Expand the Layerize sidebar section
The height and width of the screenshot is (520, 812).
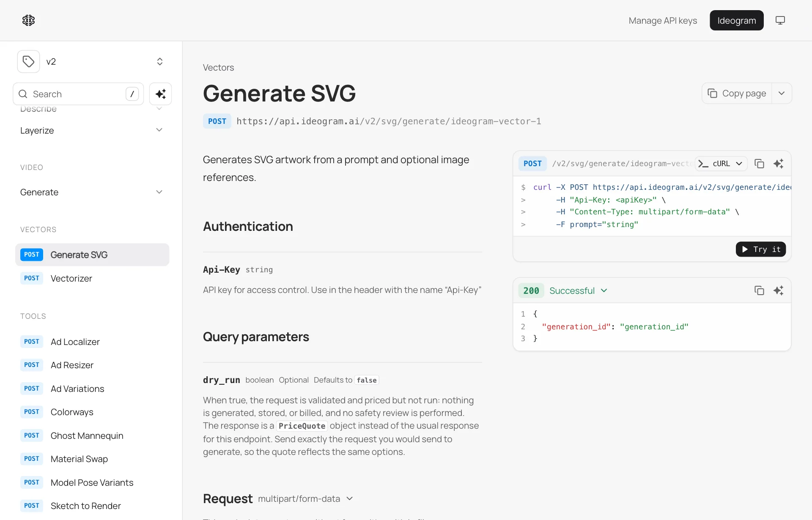coord(92,130)
